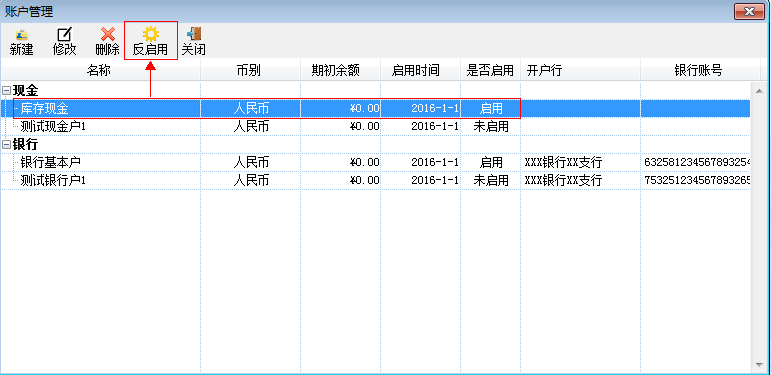Click 2016-1-1 date in 银行基本户 row
Viewport: 771px width, 375px height.
pos(435,162)
